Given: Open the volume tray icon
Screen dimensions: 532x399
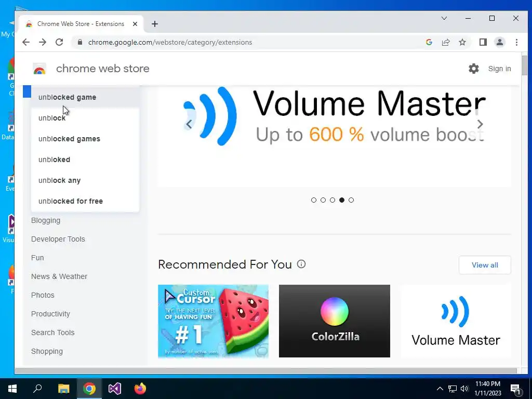Looking at the screenshot, I should (464, 389).
